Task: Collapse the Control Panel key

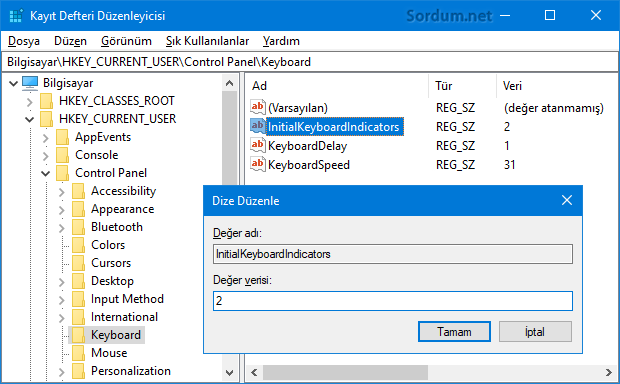Action: coord(46,174)
